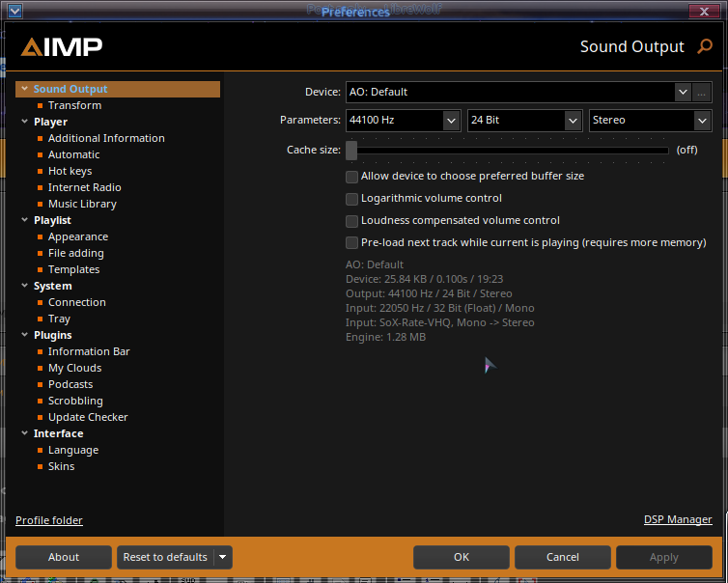Screen dimensions: 728x583
Task: Enable Logarithmic volume control checkbox
Action: pyautogui.click(x=352, y=199)
